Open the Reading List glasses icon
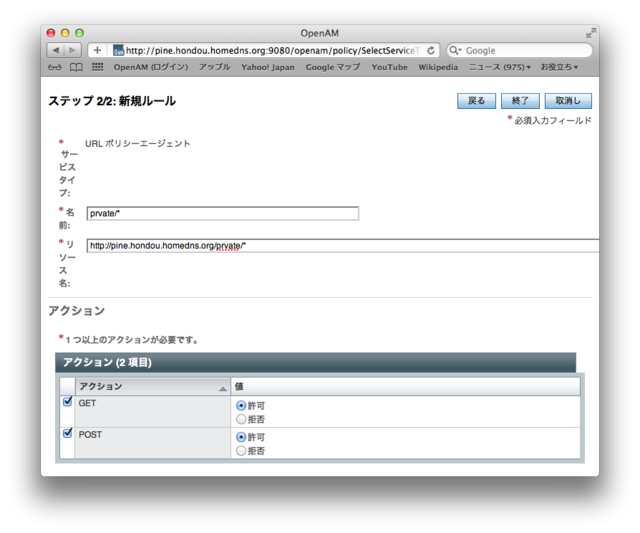 [54, 67]
